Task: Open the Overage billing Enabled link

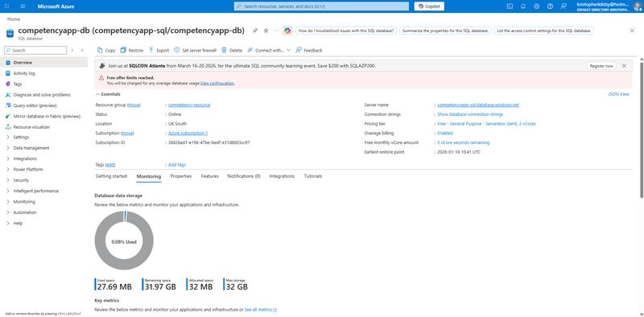Action: click(445, 133)
